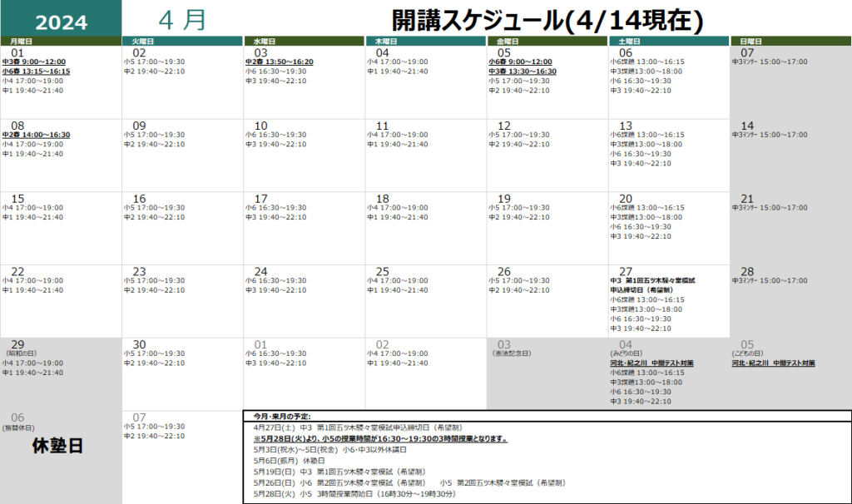Select the 金曜日 column header

coord(508,41)
